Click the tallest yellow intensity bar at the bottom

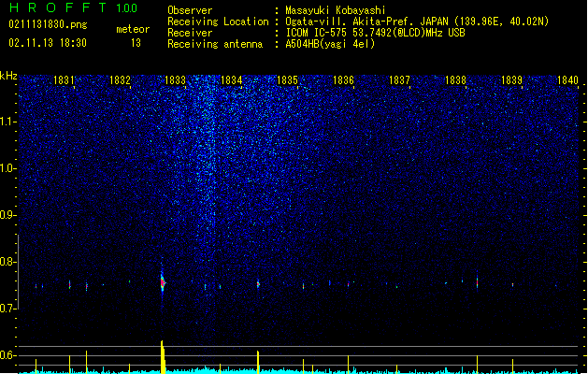click(x=163, y=357)
